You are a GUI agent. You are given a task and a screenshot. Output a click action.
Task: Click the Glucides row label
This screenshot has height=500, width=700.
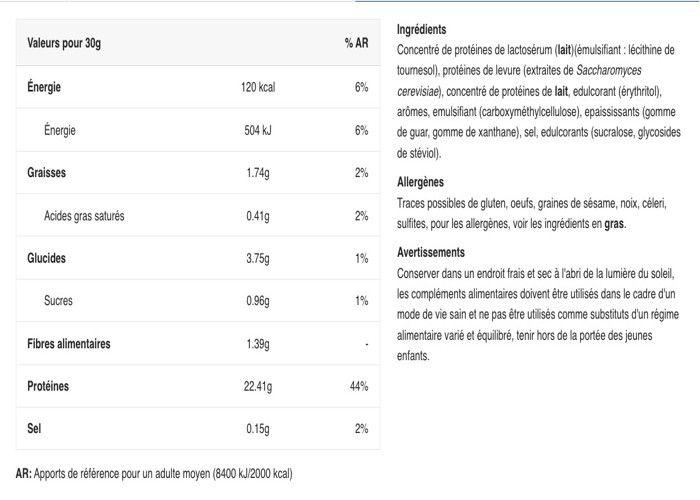pos(46,258)
